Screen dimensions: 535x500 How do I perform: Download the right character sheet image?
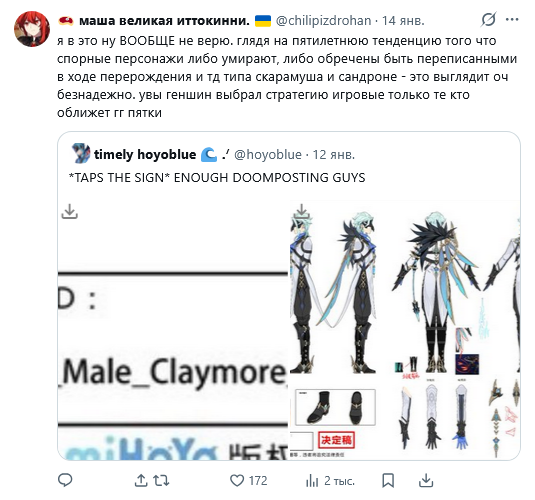pos(302,211)
